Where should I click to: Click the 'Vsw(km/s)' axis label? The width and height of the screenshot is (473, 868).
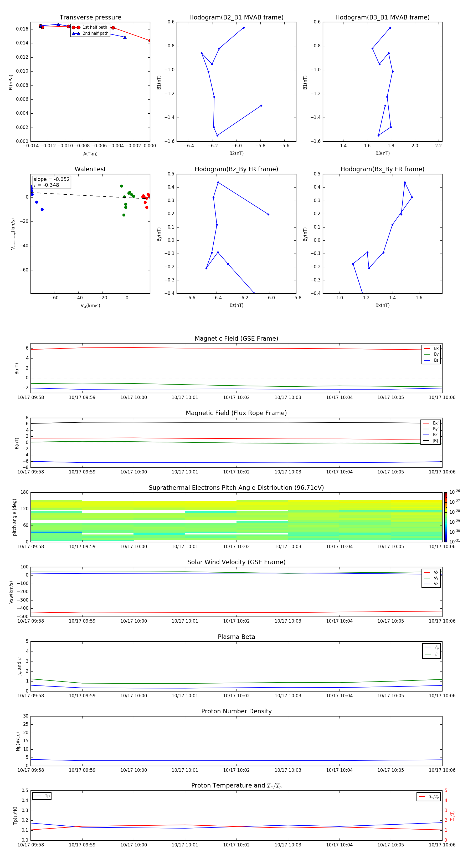(x=11, y=592)
